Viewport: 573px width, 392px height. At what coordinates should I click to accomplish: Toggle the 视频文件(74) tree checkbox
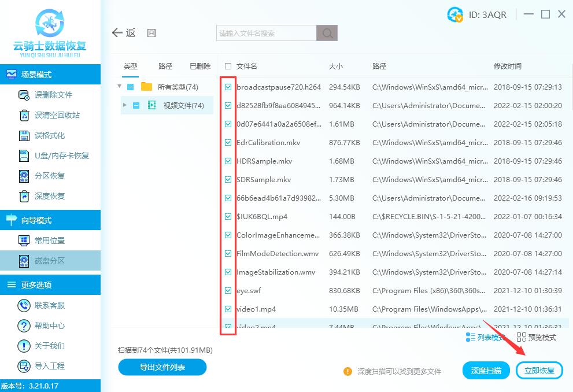(136, 106)
